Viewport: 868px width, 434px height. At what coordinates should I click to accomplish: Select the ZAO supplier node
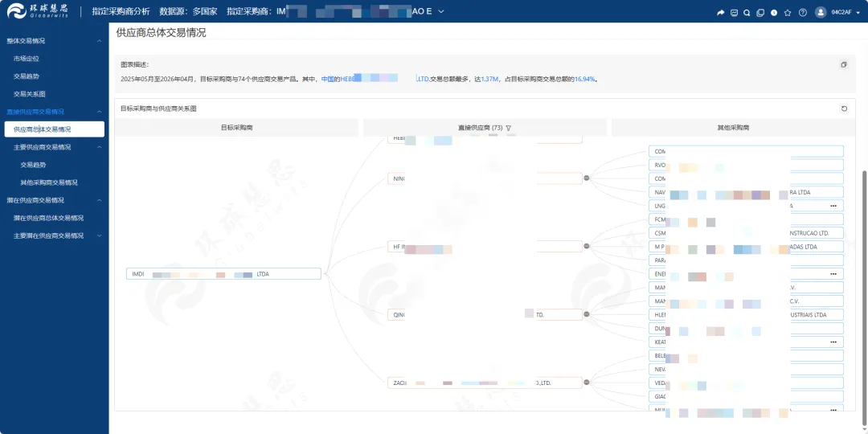tap(485, 383)
